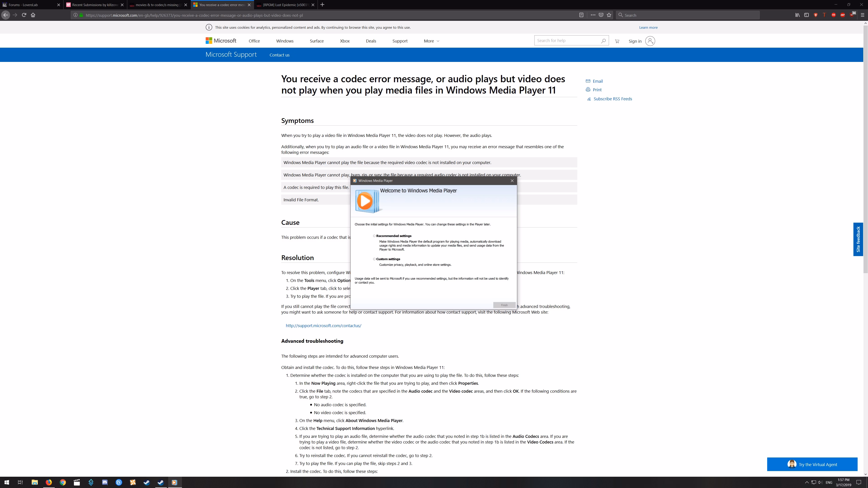Click the Email article icon link
The image size is (868, 488).
(588, 81)
